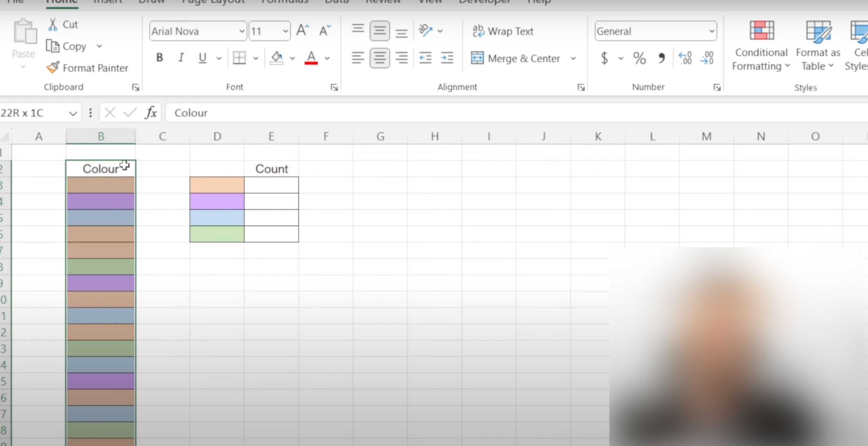Toggle Underline formatting
The width and height of the screenshot is (868, 446).
coord(202,58)
